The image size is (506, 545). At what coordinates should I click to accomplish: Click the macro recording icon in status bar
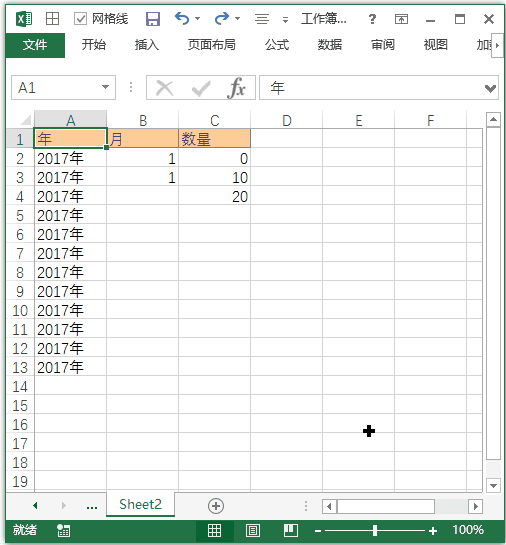(63, 530)
